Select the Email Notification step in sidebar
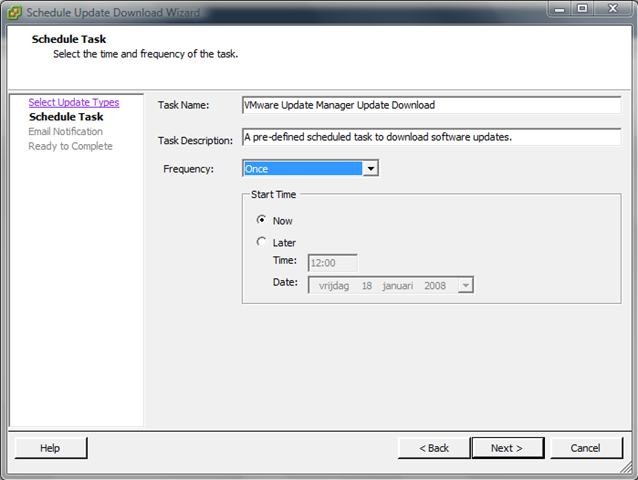This screenshot has height=480, width=638. 65,132
